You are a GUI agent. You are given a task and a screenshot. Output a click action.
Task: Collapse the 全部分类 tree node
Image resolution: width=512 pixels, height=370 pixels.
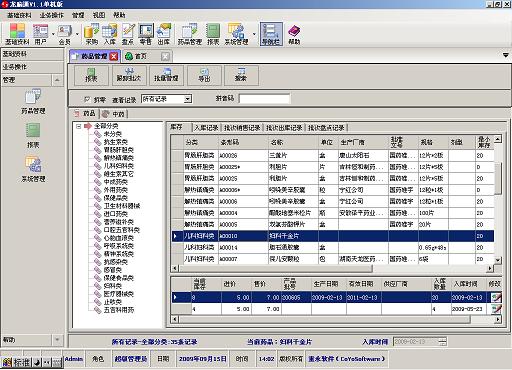pos(79,126)
